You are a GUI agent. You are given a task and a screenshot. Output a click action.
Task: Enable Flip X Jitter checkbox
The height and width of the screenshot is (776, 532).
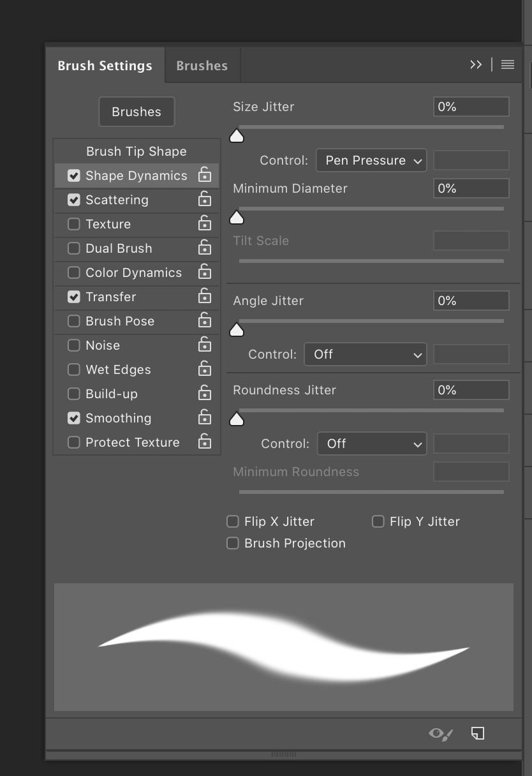[233, 521]
